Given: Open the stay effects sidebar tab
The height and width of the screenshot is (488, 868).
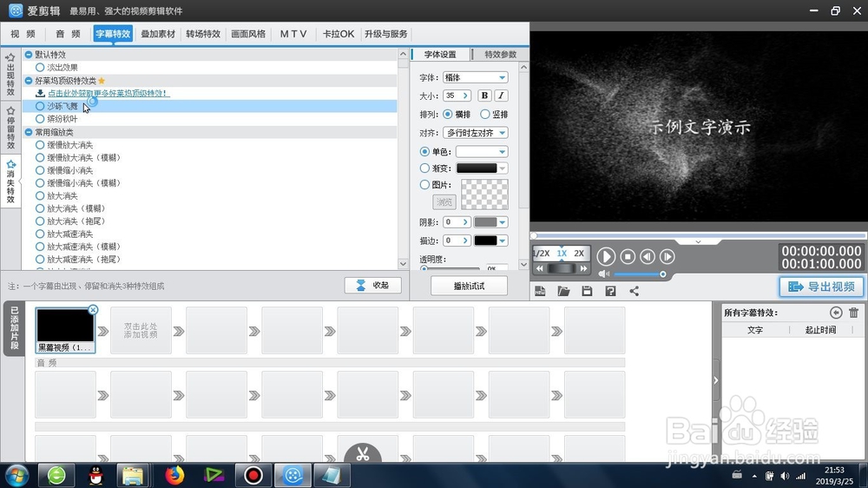Looking at the screenshot, I should pyautogui.click(x=10, y=128).
